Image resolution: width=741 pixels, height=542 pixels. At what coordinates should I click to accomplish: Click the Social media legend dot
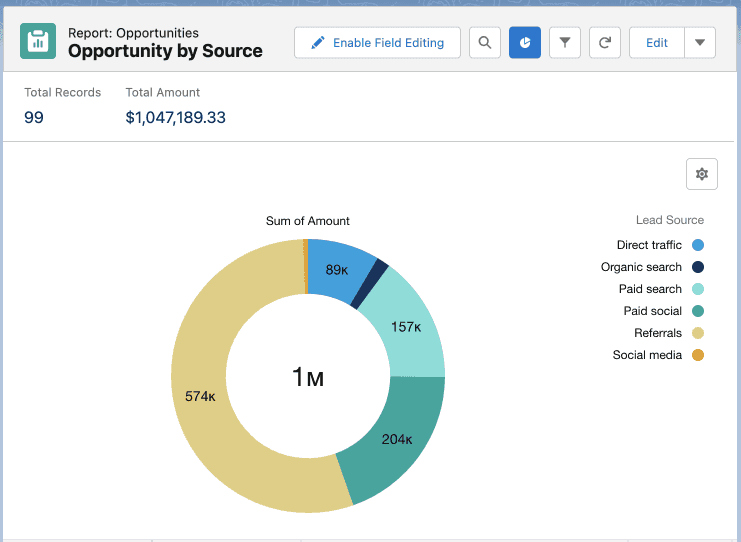(698, 355)
